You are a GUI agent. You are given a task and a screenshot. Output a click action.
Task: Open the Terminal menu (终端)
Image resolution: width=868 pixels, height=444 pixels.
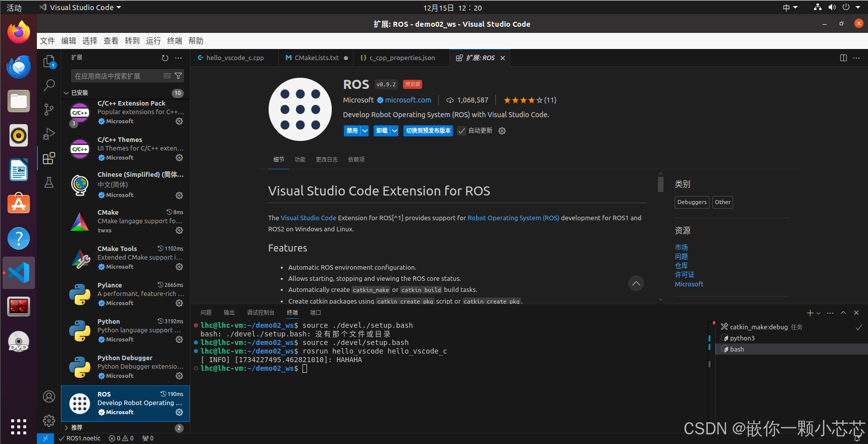click(175, 41)
